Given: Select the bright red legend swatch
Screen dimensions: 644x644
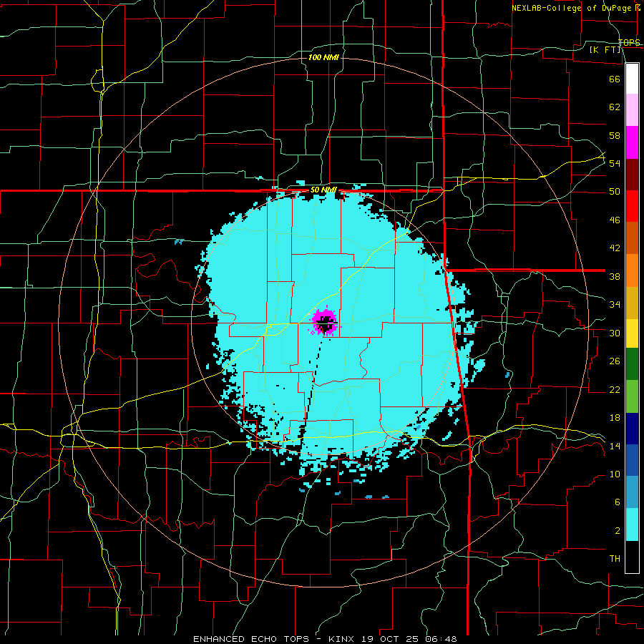Looking at the screenshot, I should pyautogui.click(x=632, y=206).
